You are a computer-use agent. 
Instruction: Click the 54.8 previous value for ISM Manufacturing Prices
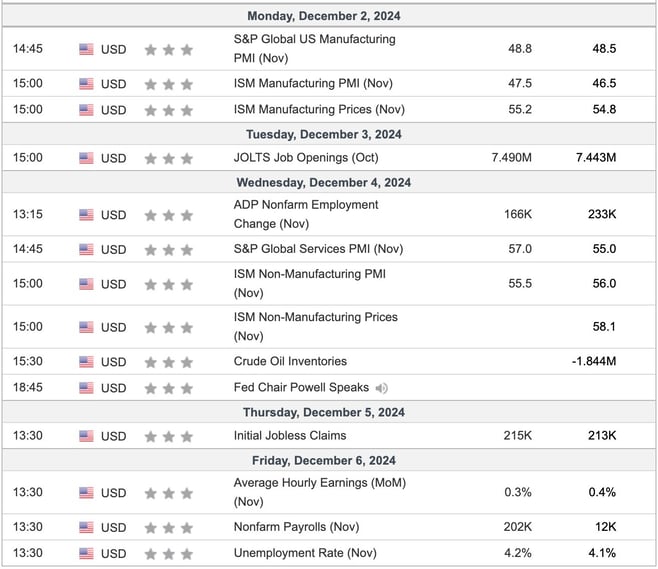coord(604,109)
